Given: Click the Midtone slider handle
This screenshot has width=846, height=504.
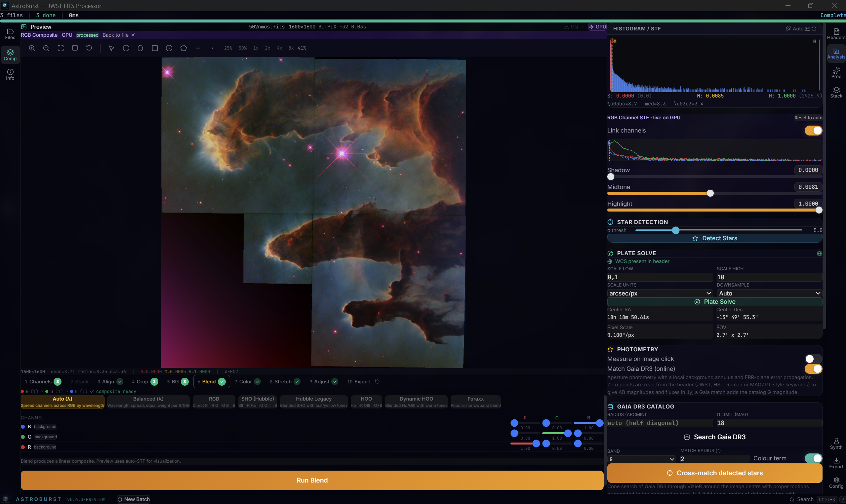Looking at the screenshot, I should [x=710, y=193].
